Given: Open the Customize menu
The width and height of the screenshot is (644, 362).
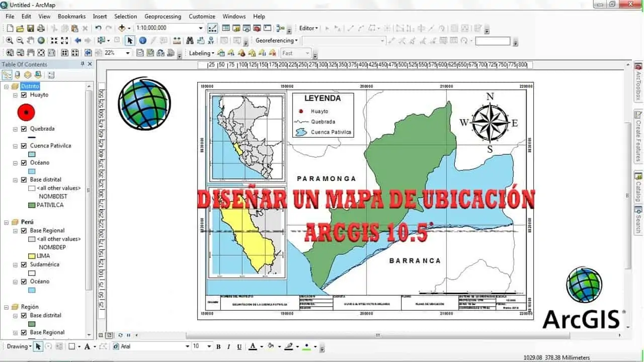Looking at the screenshot, I should [x=202, y=17].
